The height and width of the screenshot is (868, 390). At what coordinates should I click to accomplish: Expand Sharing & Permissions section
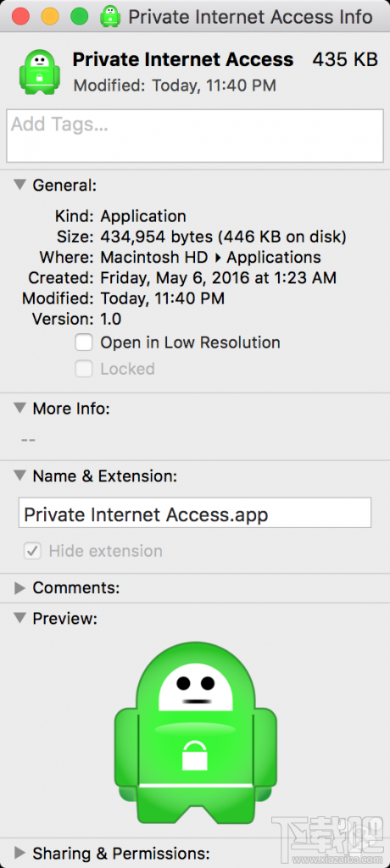[20, 852]
